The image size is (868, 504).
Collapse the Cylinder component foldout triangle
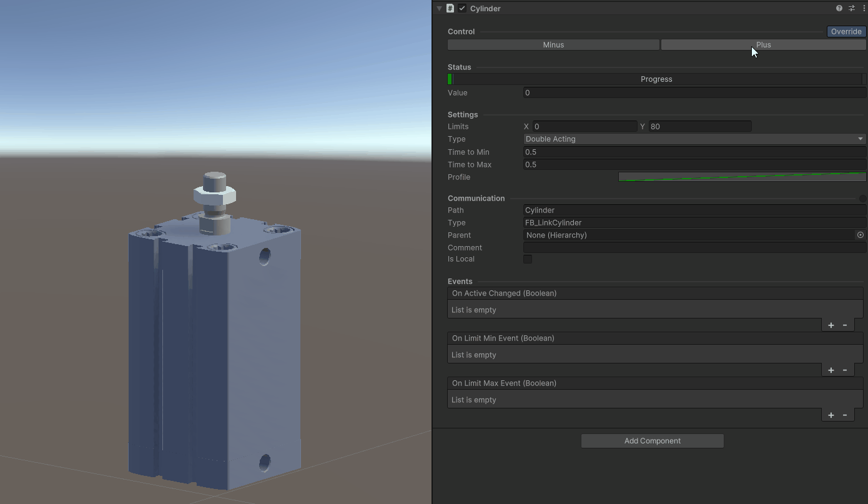point(439,8)
